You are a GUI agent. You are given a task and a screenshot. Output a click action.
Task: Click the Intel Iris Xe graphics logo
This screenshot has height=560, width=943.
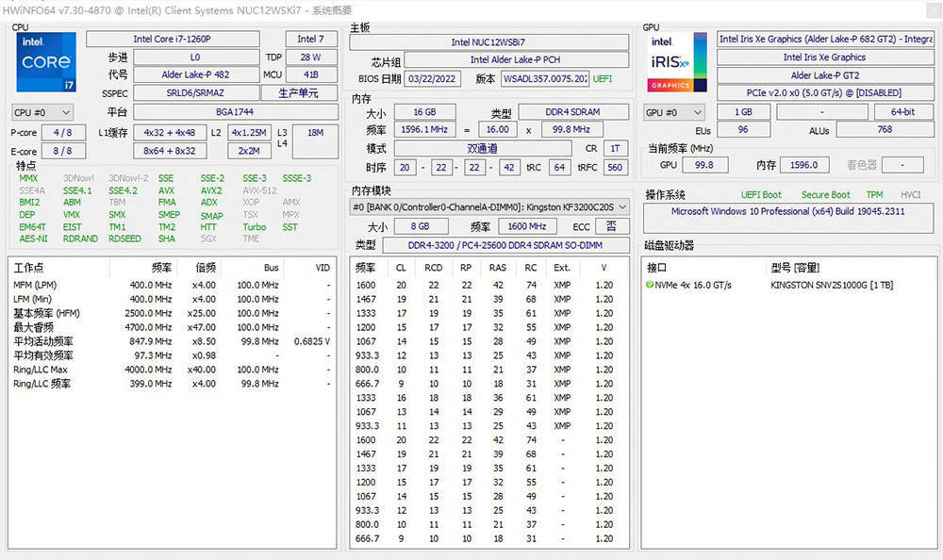click(x=676, y=61)
